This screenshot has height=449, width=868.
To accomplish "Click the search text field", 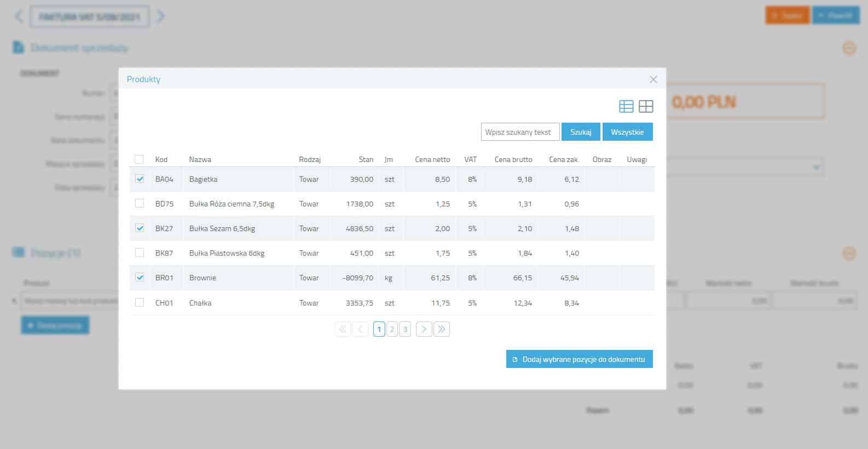I will coord(520,132).
